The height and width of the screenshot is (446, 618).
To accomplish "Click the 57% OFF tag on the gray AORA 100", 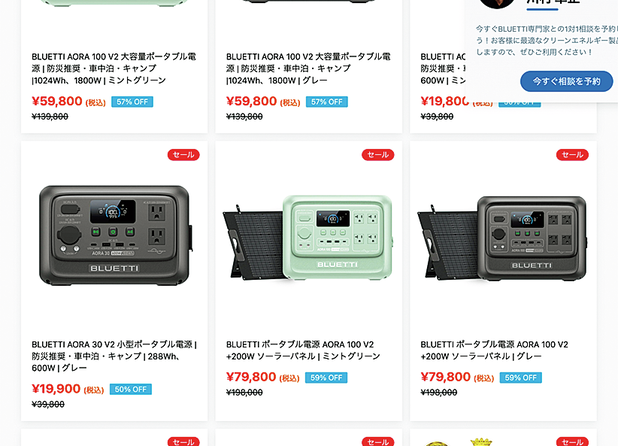I will tap(327, 102).
